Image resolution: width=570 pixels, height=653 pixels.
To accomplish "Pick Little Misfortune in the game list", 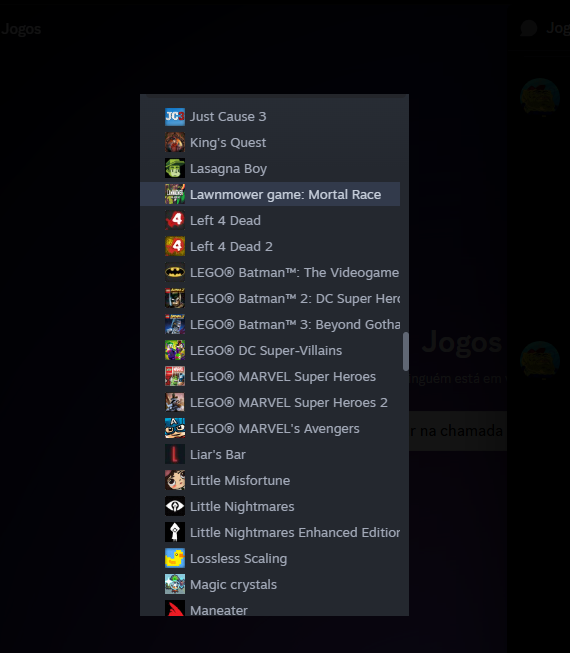I will coord(270,481).
